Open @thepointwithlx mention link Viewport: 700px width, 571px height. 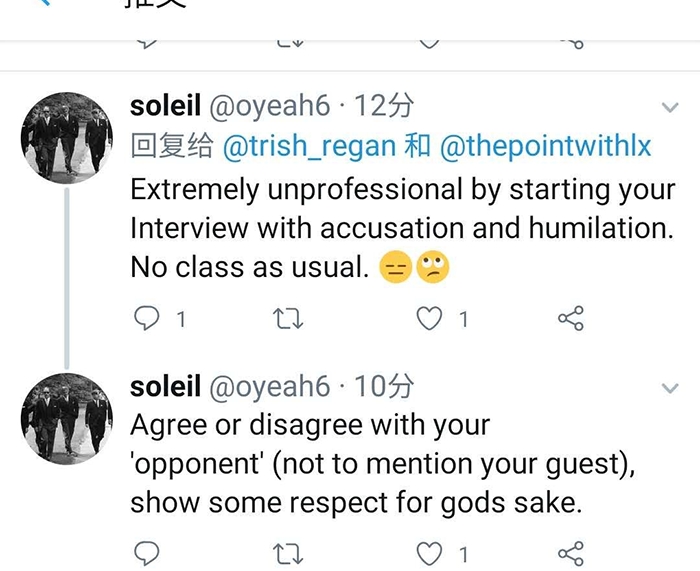coord(545,146)
